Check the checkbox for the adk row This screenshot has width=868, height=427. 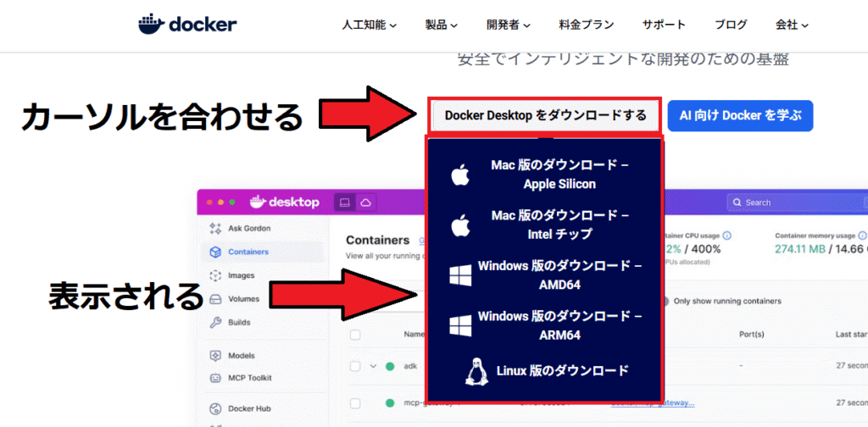point(355,366)
